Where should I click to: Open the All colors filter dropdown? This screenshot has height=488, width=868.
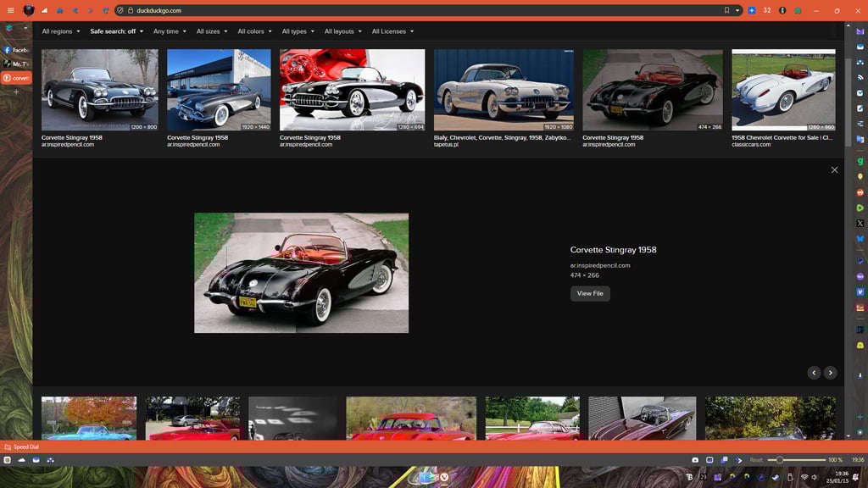[x=254, y=31]
